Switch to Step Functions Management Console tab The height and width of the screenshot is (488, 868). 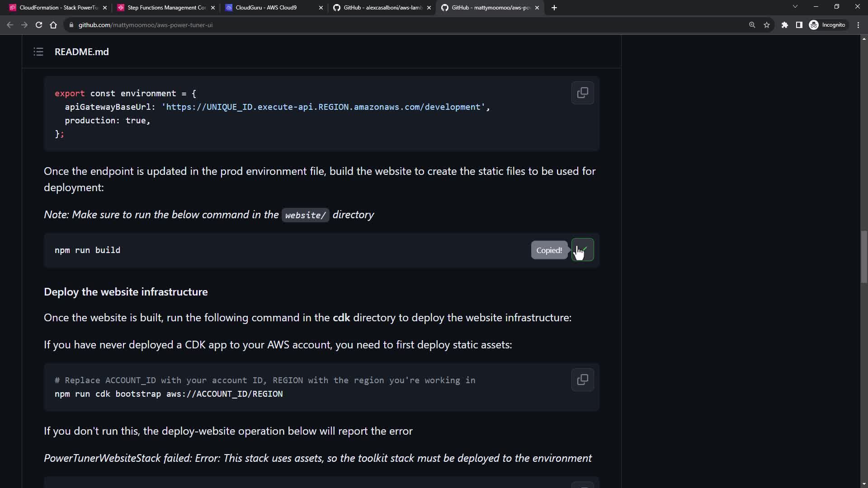(x=163, y=8)
